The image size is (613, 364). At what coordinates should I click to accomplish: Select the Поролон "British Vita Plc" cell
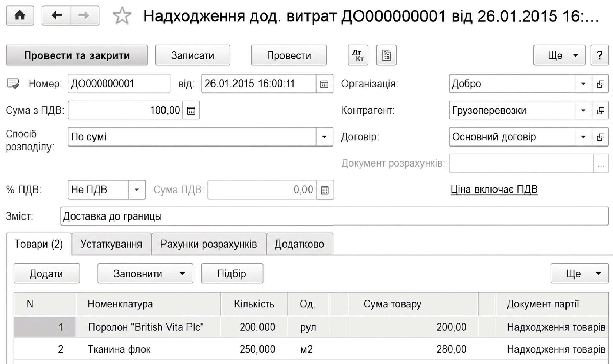coord(148,327)
